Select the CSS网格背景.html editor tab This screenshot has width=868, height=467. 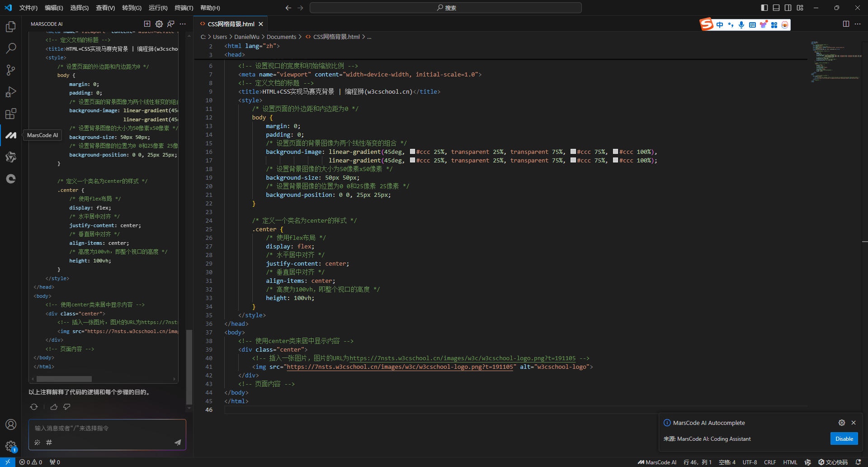tap(231, 24)
